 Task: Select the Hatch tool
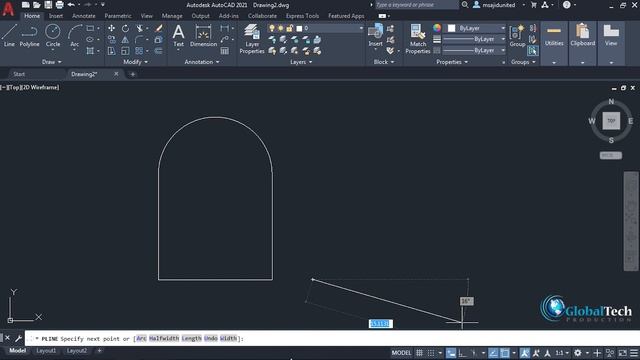(x=90, y=51)
